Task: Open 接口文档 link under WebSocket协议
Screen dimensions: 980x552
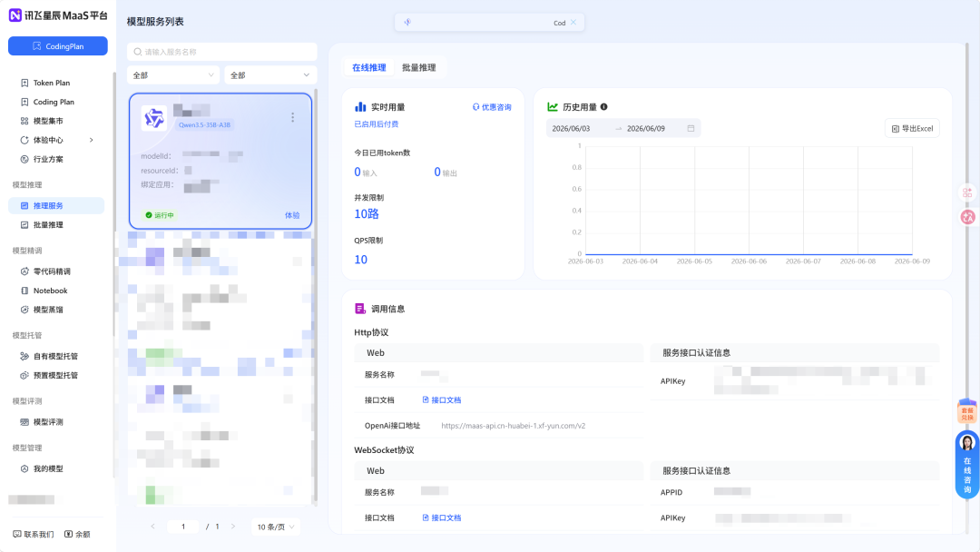Action: pos(442,517)
